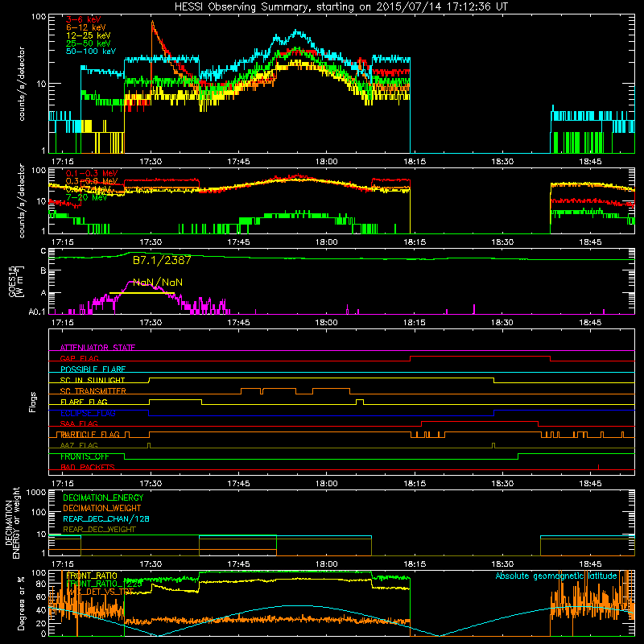Click 18:15 time label below the decimation panel
Image resolution: width=644 pixels, height=644 pixels.
click(x=415, y=564)
